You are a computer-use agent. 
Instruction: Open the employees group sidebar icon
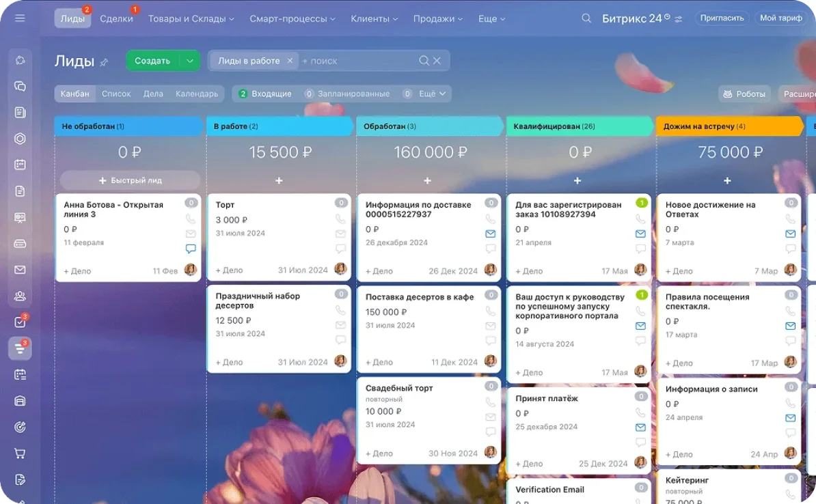[x=20, y=296]
